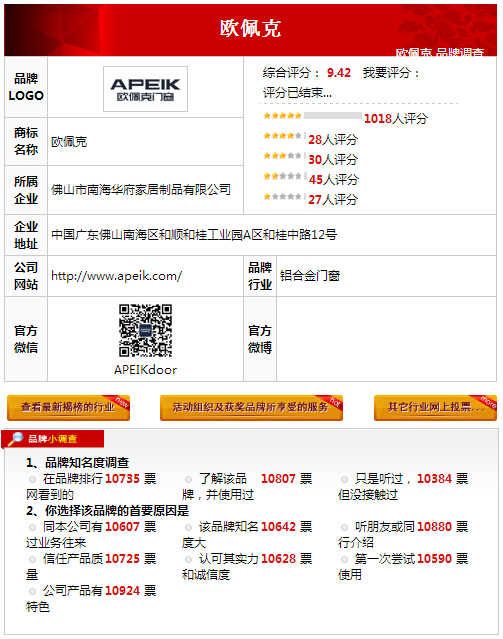The width and height of the screenshot is (503, 639).
Task: Click the one-star rating icons row
Action: 282,197
